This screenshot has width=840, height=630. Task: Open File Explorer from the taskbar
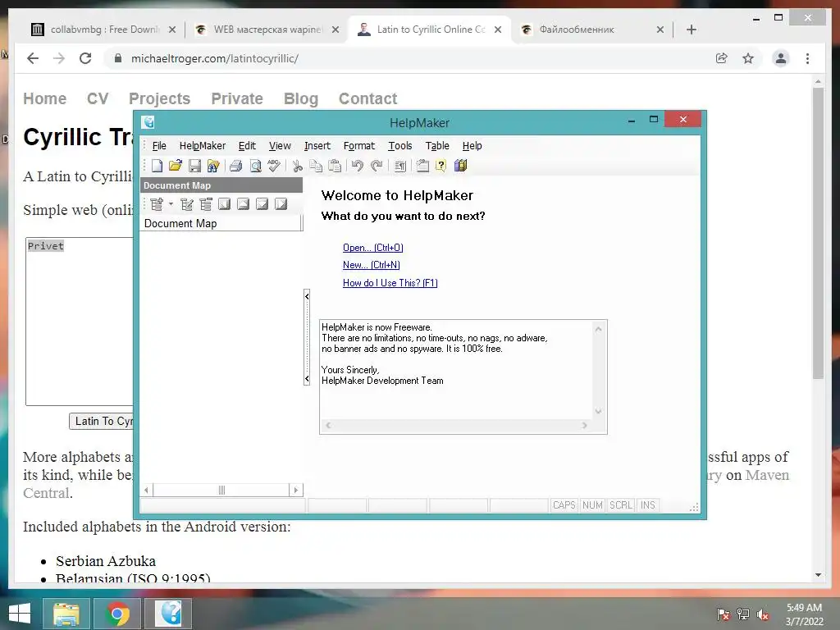(66, 614)
